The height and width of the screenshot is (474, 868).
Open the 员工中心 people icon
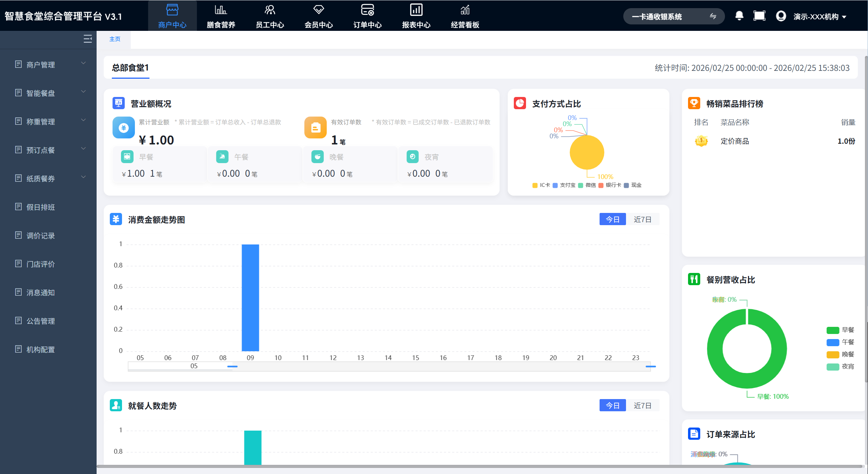(x=270, y=10)
